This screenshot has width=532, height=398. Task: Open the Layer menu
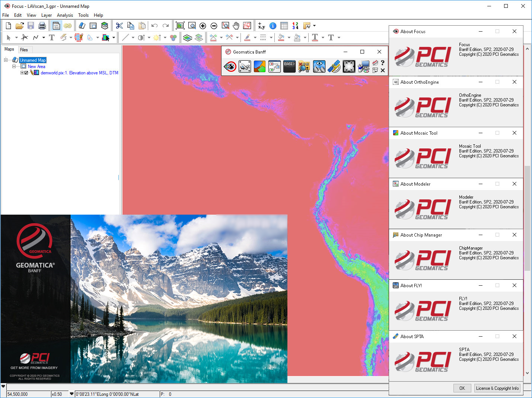coord(47,15)
